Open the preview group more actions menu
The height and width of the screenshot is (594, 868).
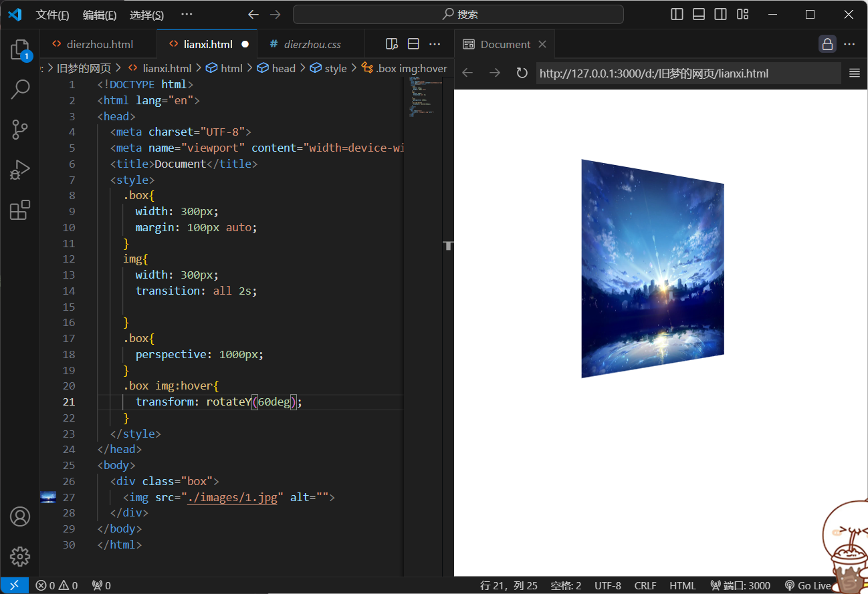[849, 44]
